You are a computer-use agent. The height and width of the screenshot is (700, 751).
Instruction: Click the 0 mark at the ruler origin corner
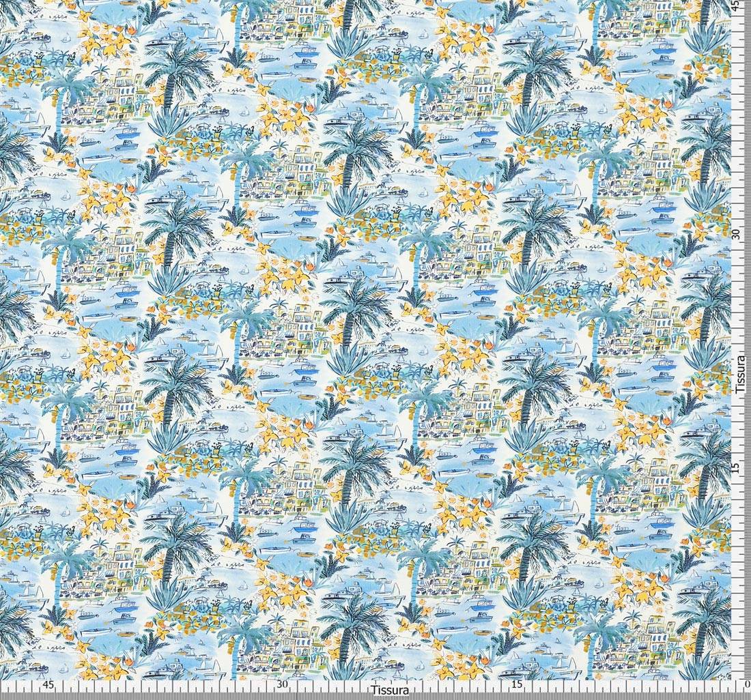click(746, 684)
